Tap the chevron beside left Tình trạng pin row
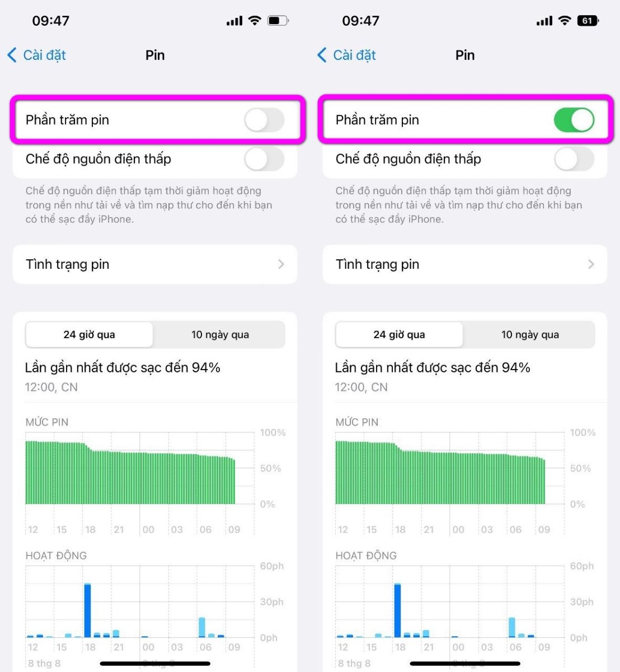620x672 pixels. 281,264
